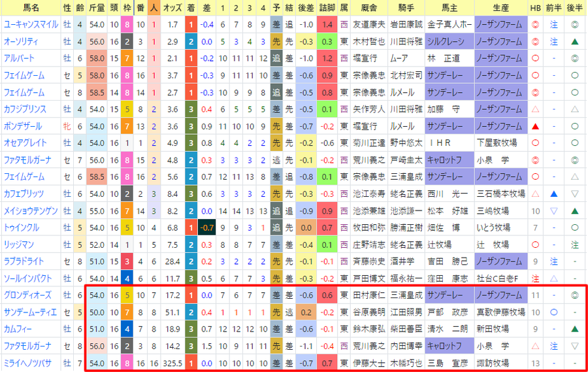Open the カフェブリッツ horse link
The width and height of the screenshot is (588, 372).
[24, 194]
